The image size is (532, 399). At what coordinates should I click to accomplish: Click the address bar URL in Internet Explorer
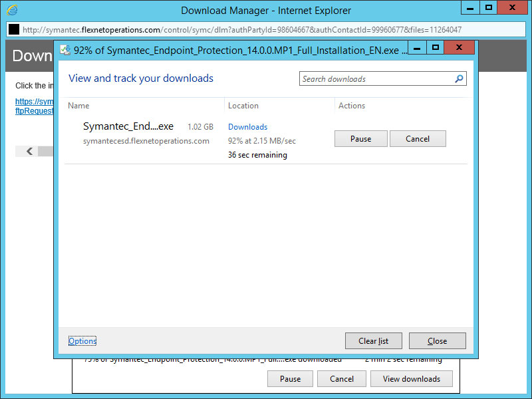(242, 30)
